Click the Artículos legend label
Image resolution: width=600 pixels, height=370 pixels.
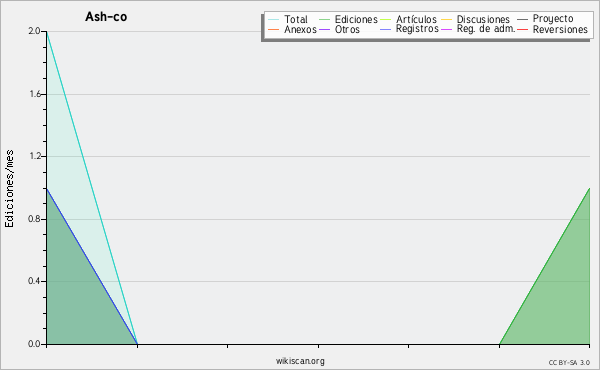point(416,19)
